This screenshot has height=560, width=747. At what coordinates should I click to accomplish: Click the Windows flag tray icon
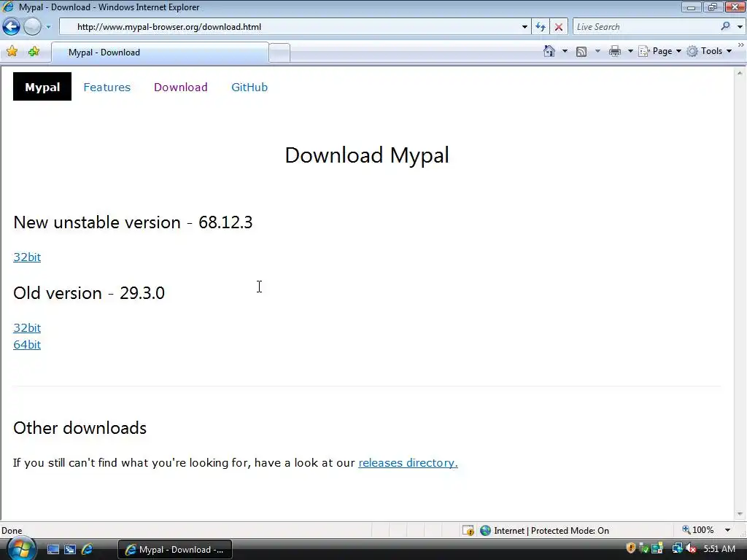[x=657, y=548]
